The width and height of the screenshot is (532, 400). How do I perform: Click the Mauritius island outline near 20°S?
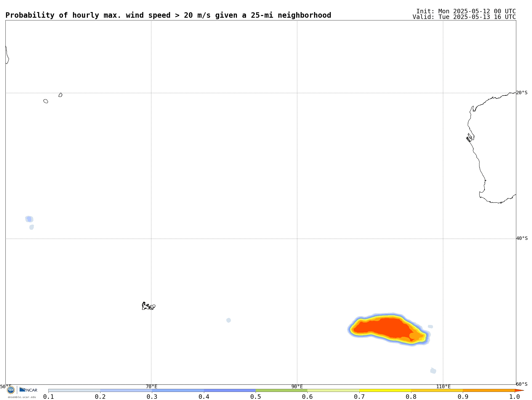click(x=60, y=95)
